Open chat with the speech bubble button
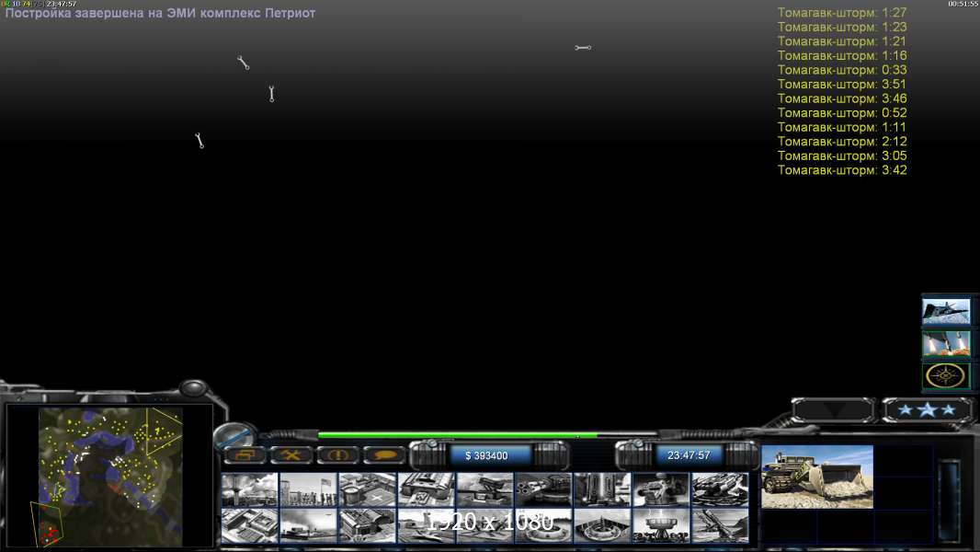980x552 pixels. click(384, 455)
